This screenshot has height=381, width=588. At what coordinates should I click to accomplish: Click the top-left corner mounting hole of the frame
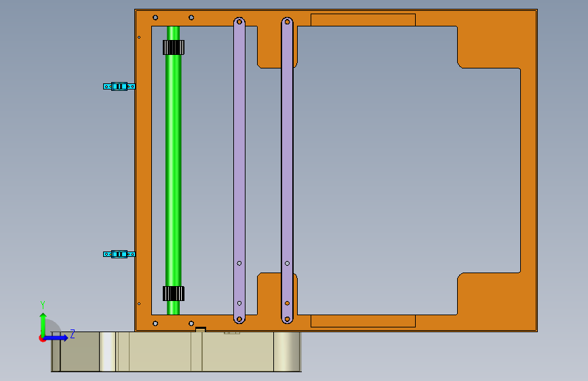coord(155,18)
